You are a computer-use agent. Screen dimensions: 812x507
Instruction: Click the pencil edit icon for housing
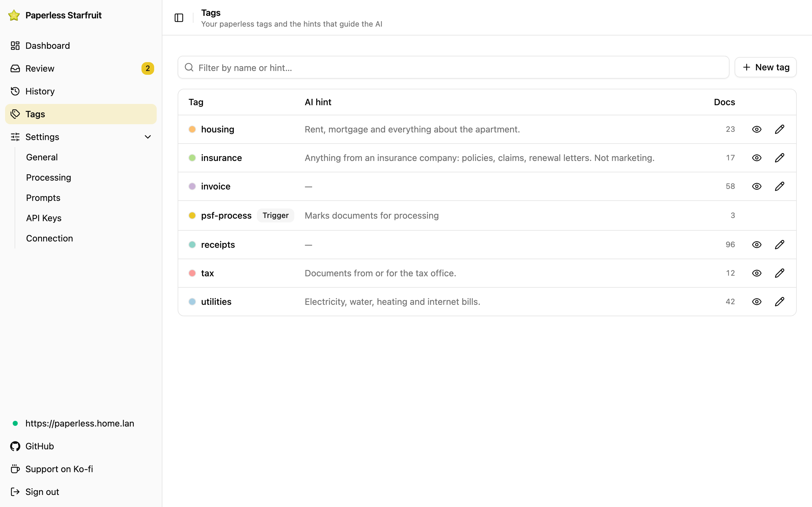[779, 129]
